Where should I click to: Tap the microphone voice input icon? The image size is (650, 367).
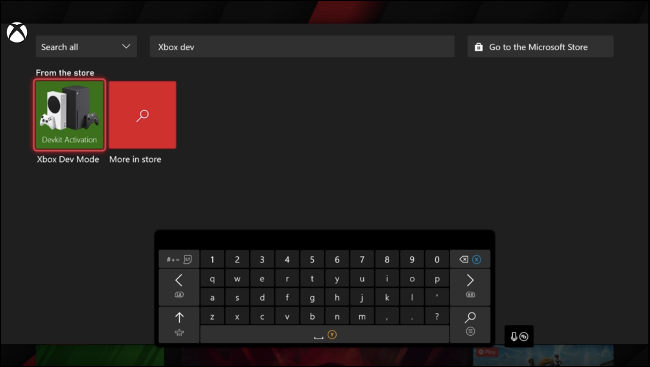[x=519, y=336]
